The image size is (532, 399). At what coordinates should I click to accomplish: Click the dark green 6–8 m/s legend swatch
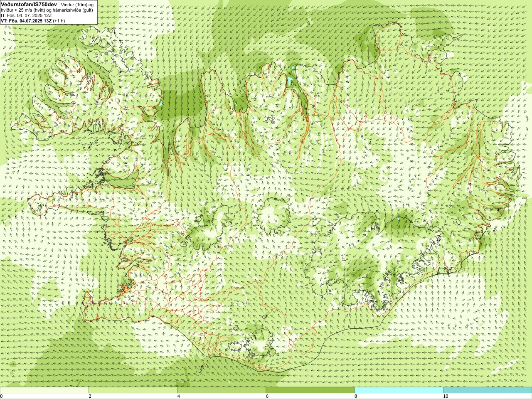[310, 390]
